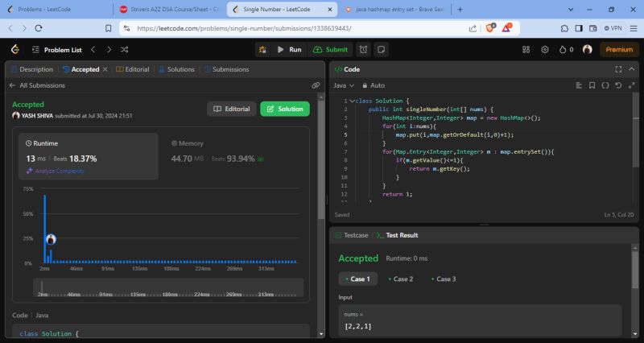This screenshot has width=644, height=343.
Task: Select the Case 2 test tab
Action: 399,279
